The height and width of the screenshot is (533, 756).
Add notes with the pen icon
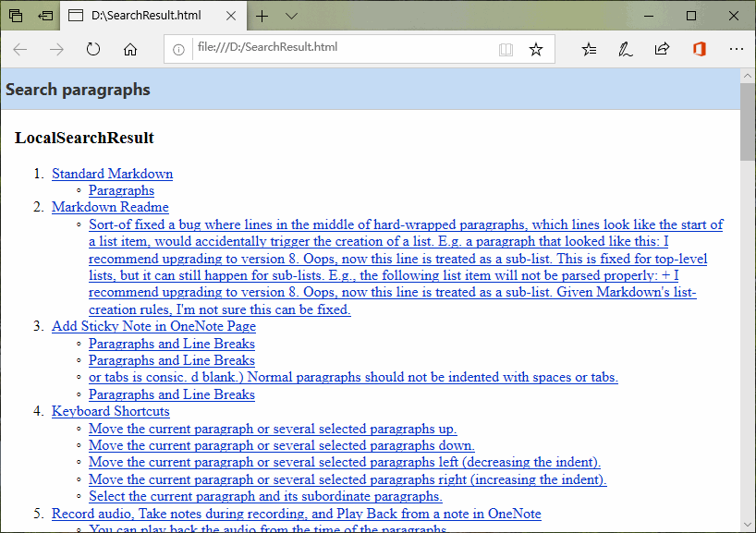626,49
